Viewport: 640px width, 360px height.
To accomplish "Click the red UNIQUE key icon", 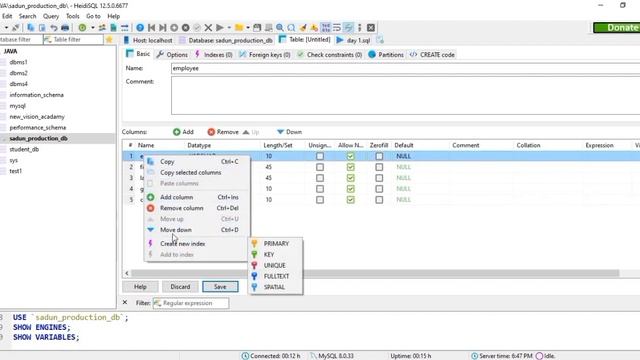I will [254, 265].
